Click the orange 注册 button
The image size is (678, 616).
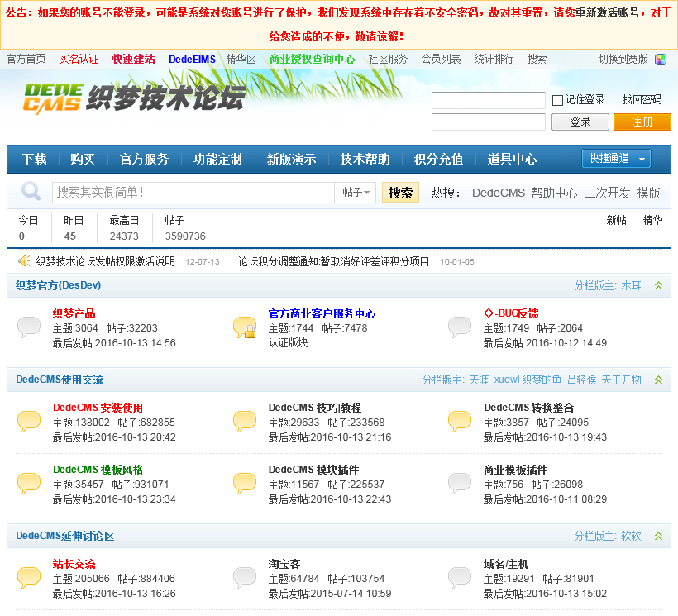642,122
